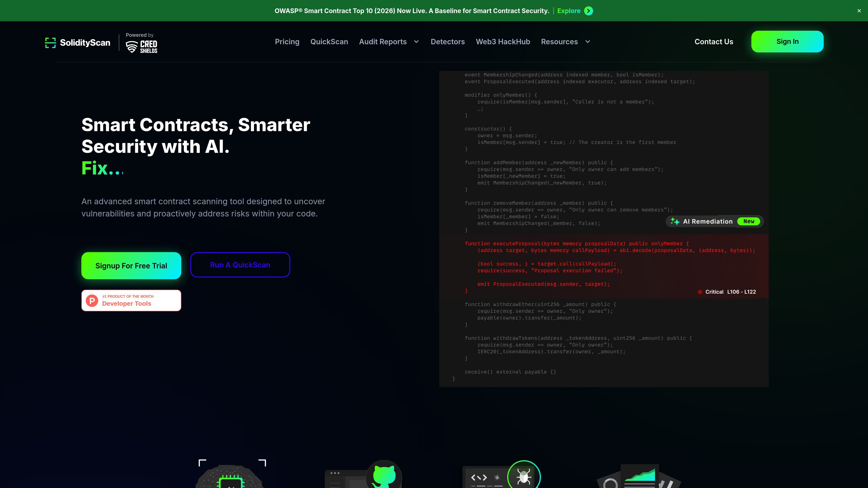The width and height of the screenshot is (868, 488).
Task: Navigate to Web3 HackHub
Action: coord(503,42)
